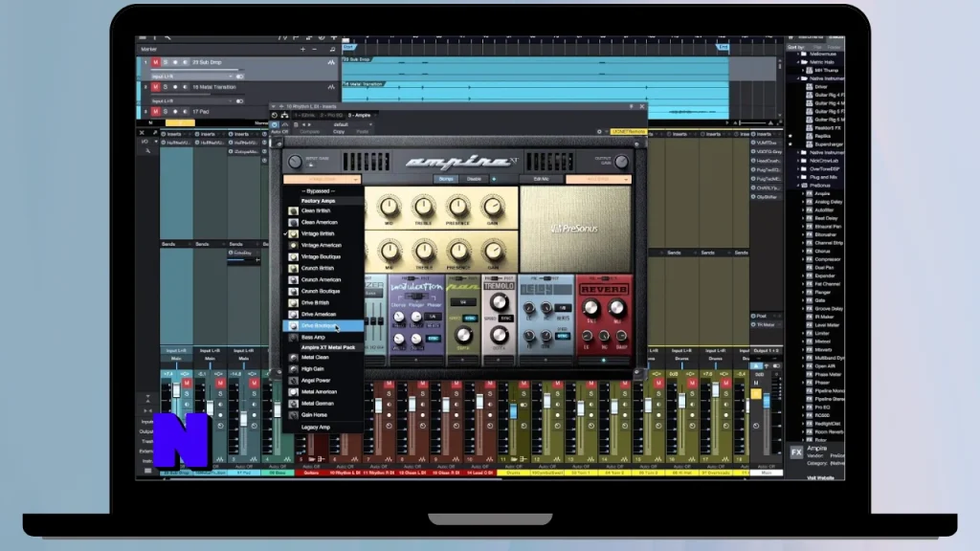Open the console wrench options icon

pyautogui.click(x=147, y=151)
